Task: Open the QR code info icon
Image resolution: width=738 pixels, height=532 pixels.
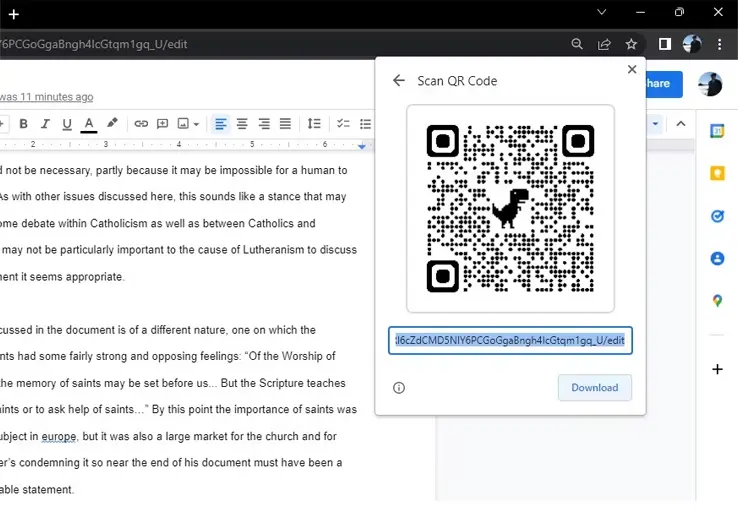Action: coord(399,388)
